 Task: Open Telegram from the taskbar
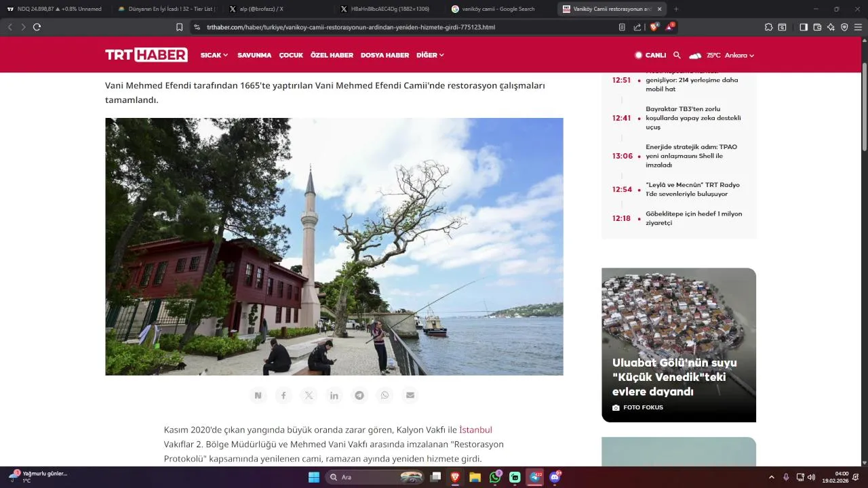tap(535, 477)
